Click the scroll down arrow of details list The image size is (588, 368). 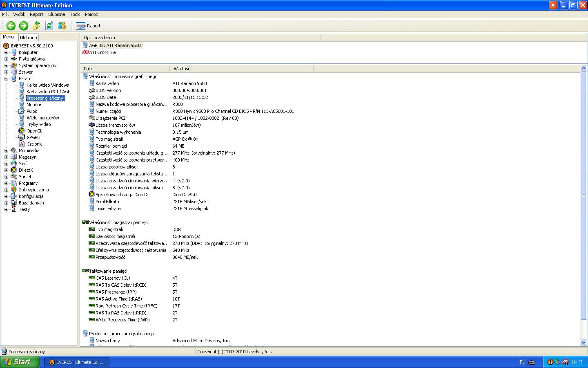(584, 342)
